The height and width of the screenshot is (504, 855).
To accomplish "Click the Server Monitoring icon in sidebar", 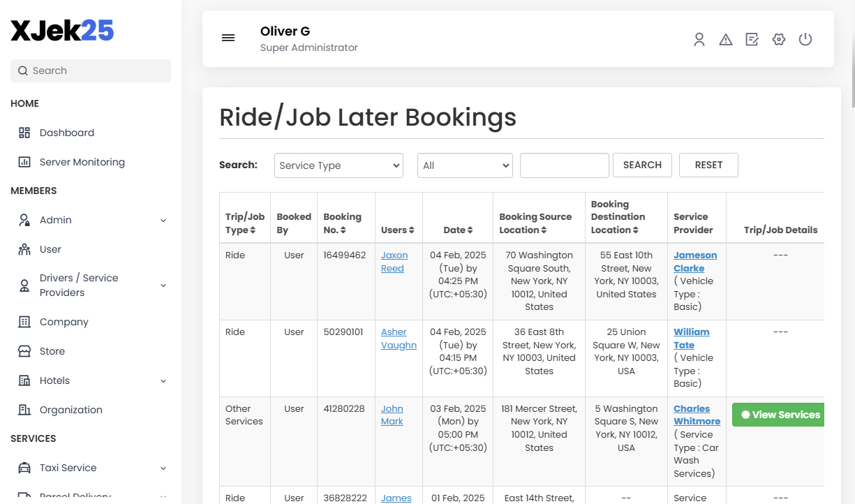I will coord(24,161).
